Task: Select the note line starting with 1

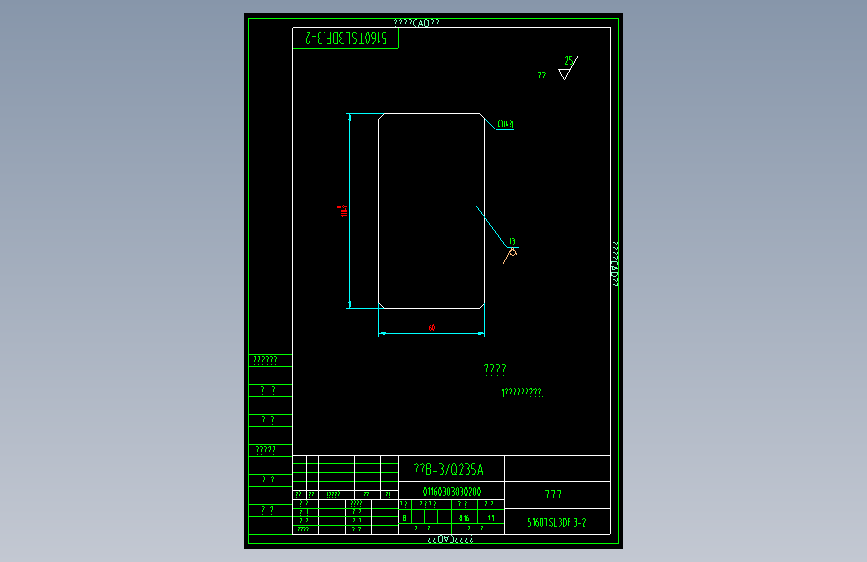Action: (522, 393)
